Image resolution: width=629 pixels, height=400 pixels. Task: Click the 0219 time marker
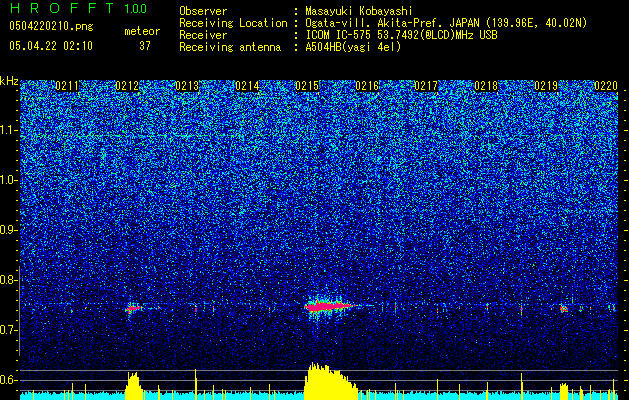tap(546, 86)
